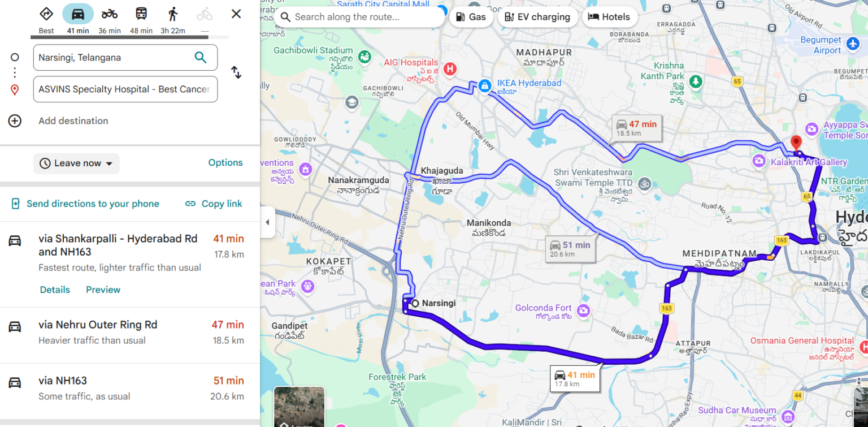This screenshot has height=427, width=868.
Task: Open the Leave now dropdown
Action: [76, 163]
